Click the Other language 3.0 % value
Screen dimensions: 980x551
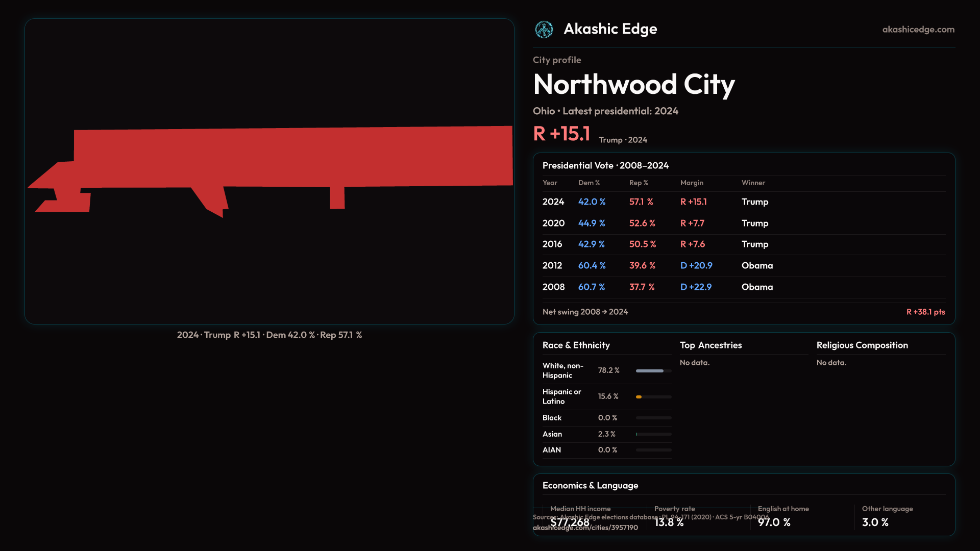(x=875, y=522)
